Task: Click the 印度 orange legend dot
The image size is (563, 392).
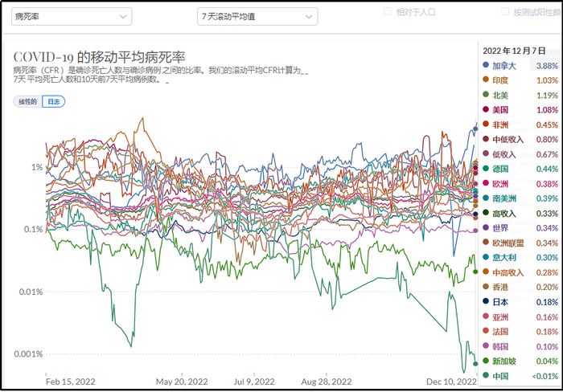Action: coord(486,80)
